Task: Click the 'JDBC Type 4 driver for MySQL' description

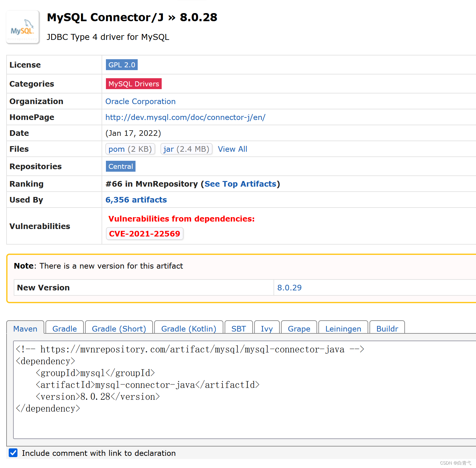Action: 108,37
